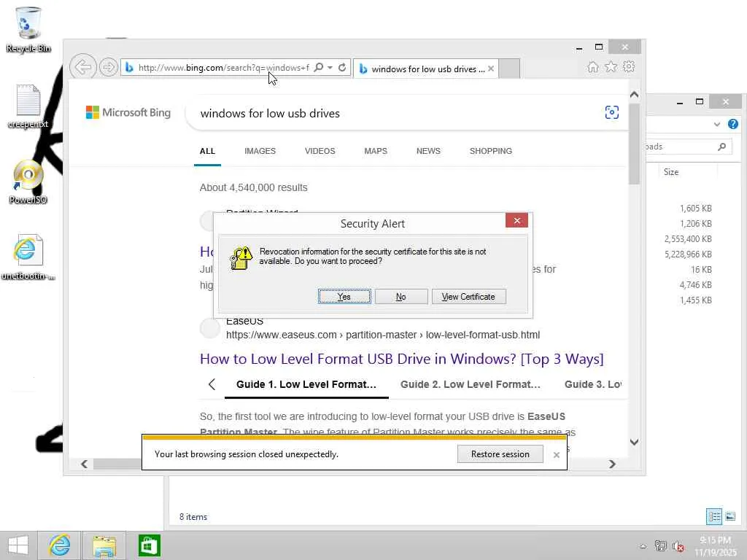This screenshot has width=747, height=560.
Task: Switch to the IMAGES tab
Action: pos(260,151)
